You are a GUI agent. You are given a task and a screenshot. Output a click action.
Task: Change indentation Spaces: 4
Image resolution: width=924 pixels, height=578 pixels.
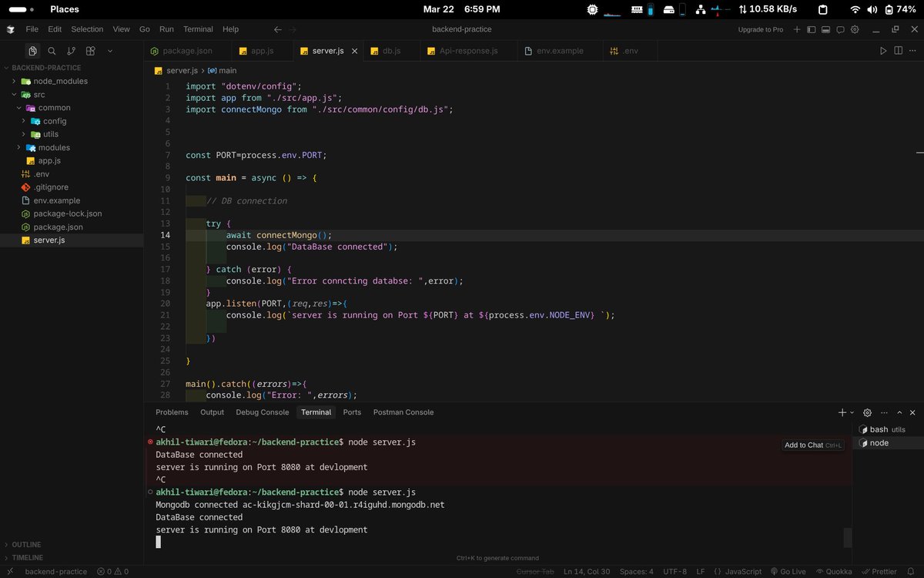tap(636, 571)
